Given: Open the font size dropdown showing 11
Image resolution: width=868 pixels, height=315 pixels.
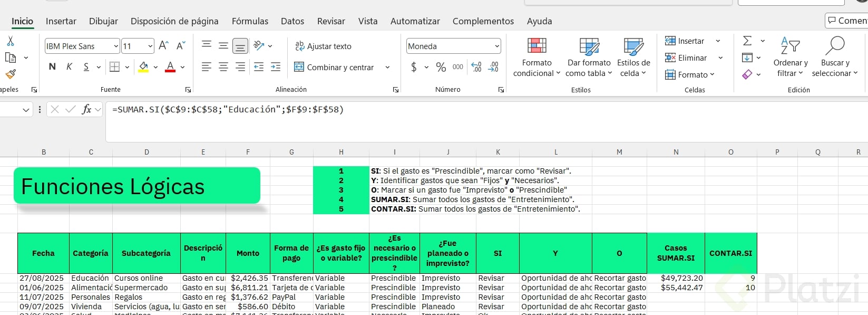Looking at the screenshot, I should point(138,46).
